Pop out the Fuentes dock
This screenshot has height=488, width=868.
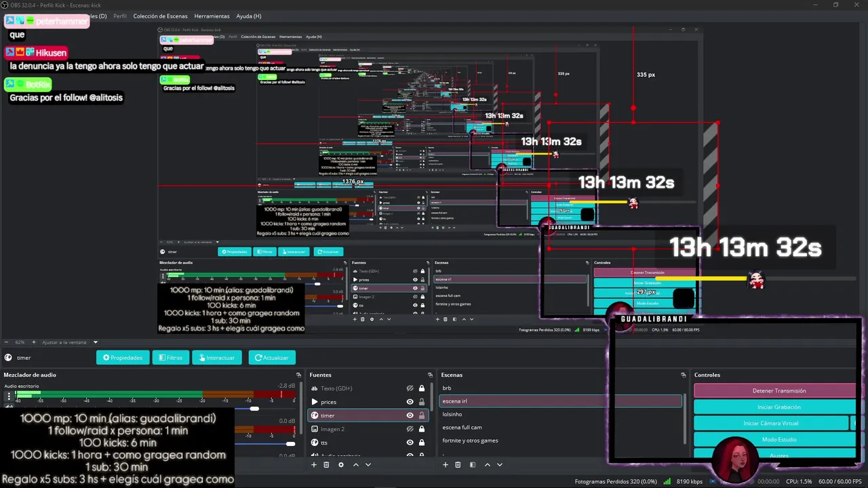pos(430,375)
